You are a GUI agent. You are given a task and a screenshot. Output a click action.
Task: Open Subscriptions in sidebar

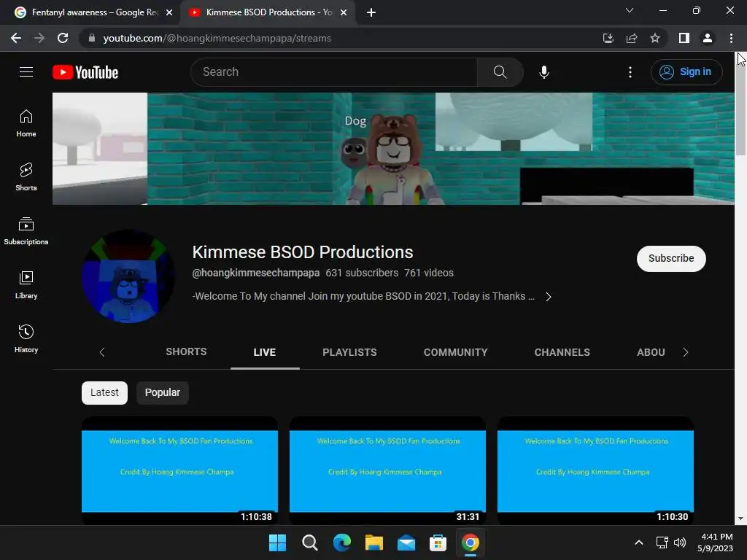(x=26, y=231)
